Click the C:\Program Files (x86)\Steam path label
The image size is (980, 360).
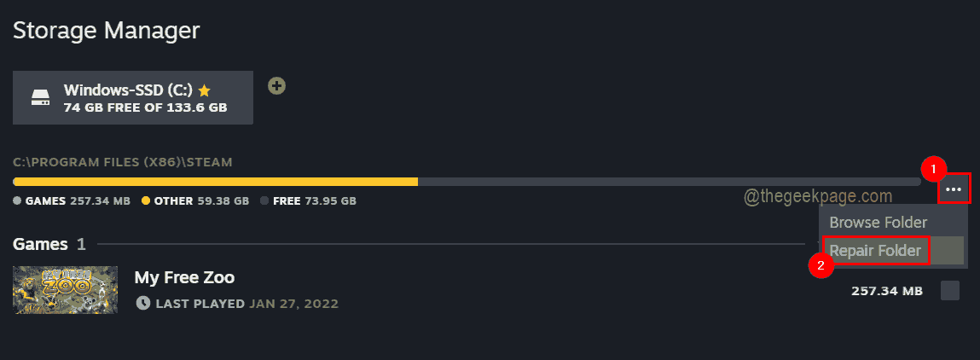[123, 161]
